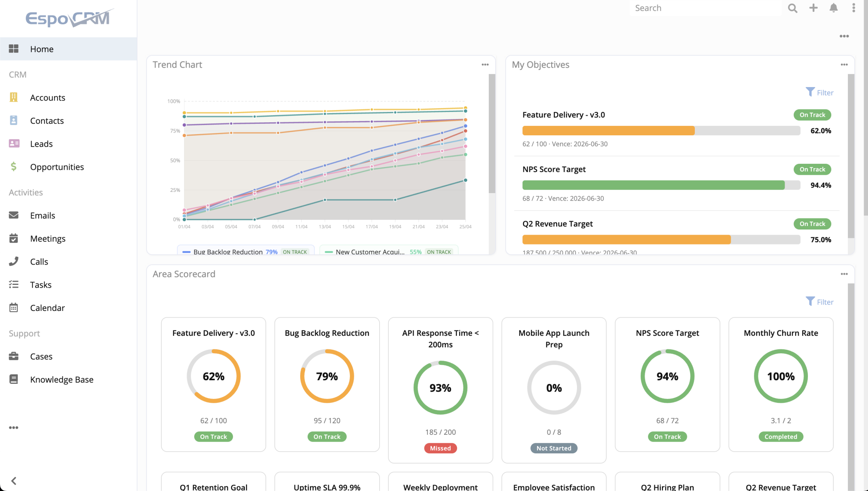
Task: Open the Area Scorecard panel options menu
Action: pyautogui.click(x=844, y=274)
